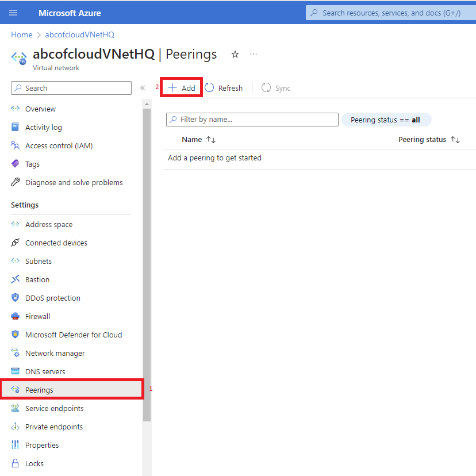
Task: Click the DNS servers icon
Action: coord(16,371)
